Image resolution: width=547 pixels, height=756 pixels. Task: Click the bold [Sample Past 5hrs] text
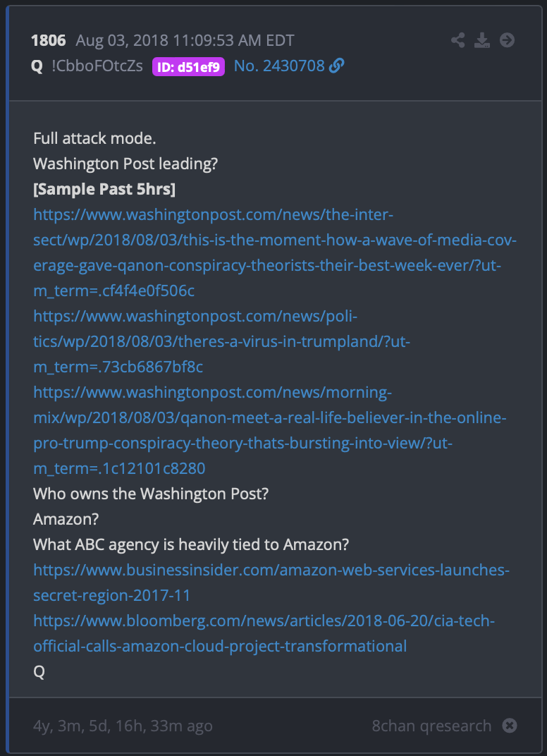pyautogui.click(x=104, y=190)
